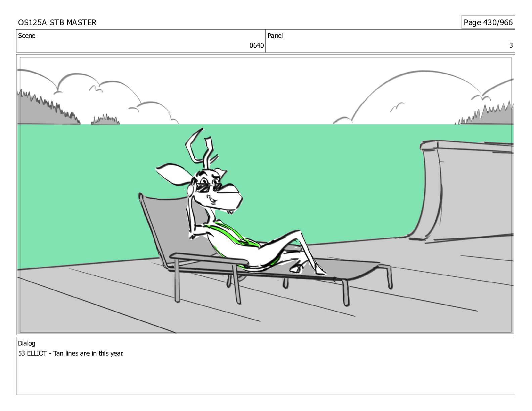Select the panel number 3
532x411 pixels.
(511, 46)
